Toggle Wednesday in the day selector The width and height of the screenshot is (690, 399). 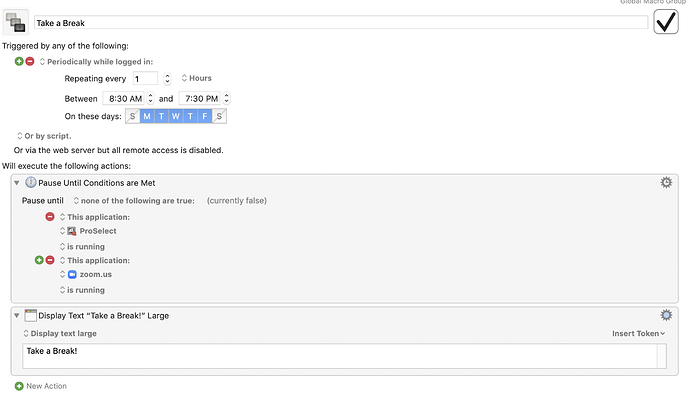[176, 117]
